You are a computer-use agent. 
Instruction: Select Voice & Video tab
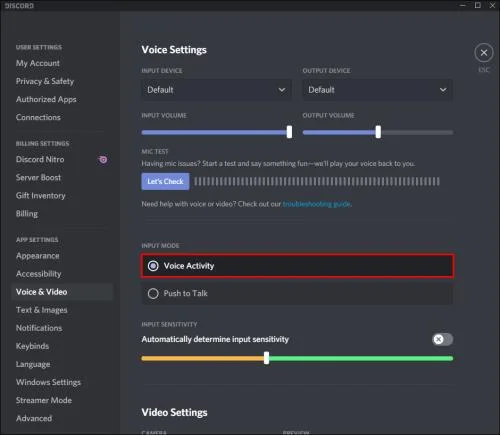[62, 292]
